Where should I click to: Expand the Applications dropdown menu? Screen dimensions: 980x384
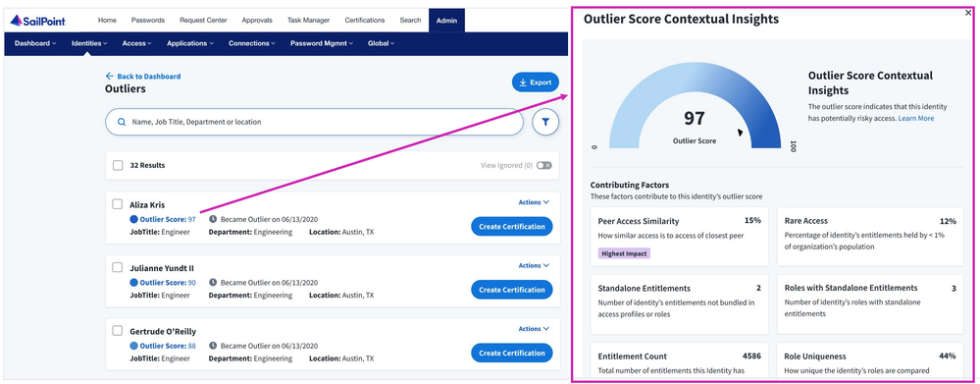[x=190, y=44]
